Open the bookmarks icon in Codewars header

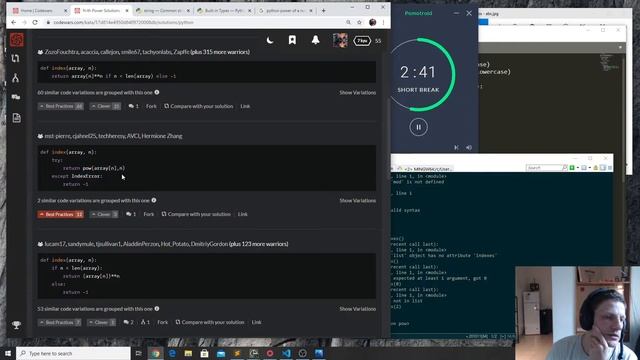[x=292, y=40]
